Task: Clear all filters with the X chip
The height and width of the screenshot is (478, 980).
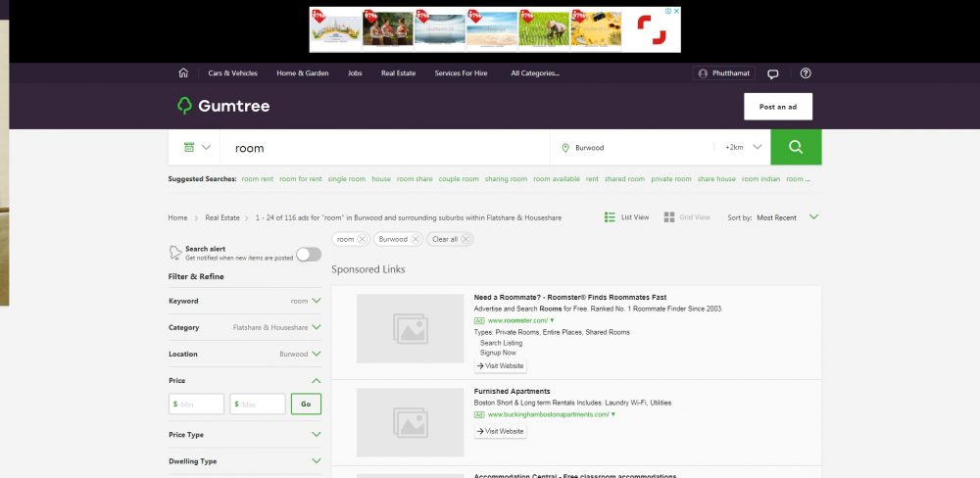Action: [x=465, y=239]
